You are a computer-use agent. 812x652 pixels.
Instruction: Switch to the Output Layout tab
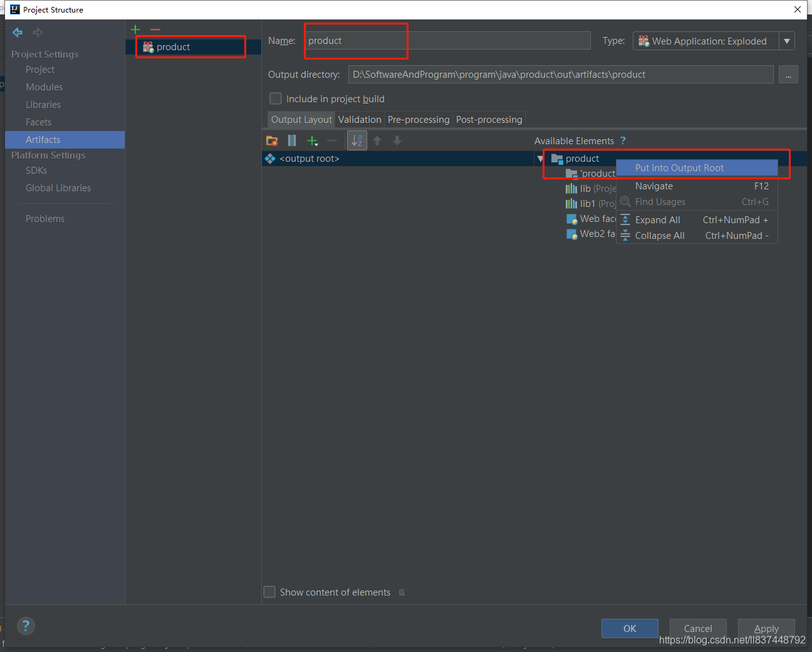pos(301,120)
